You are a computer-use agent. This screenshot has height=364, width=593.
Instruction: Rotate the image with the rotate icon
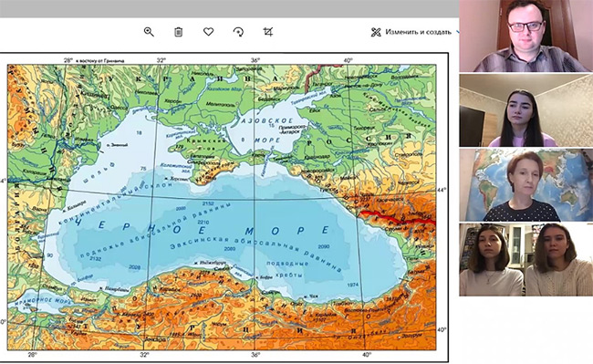click(238, 32)
